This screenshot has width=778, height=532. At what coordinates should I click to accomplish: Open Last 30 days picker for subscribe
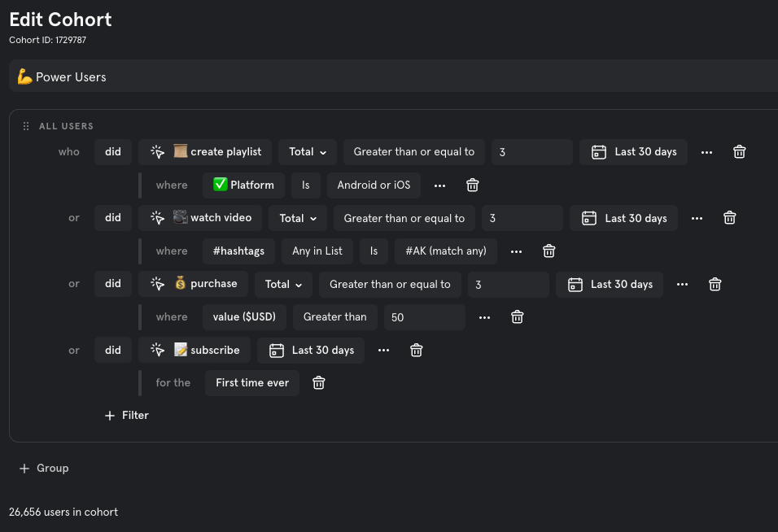coord(311,350)
